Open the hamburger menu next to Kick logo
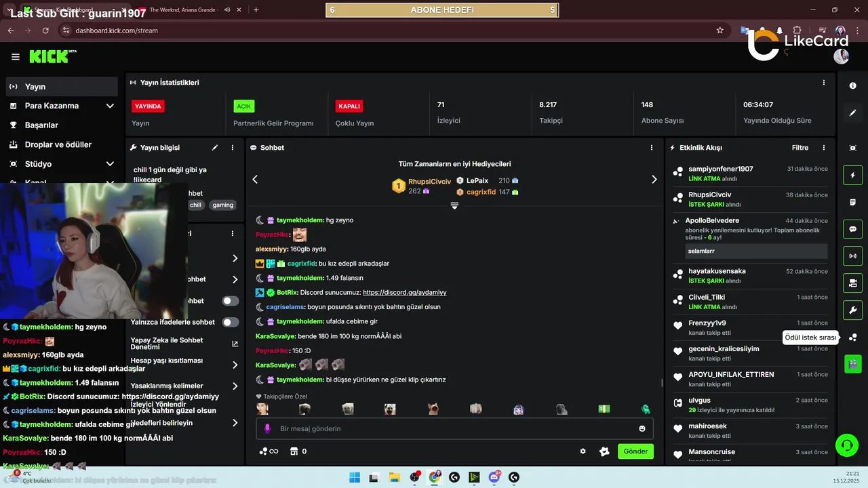The width and height of the screenshot is (868, 488). 16,57
